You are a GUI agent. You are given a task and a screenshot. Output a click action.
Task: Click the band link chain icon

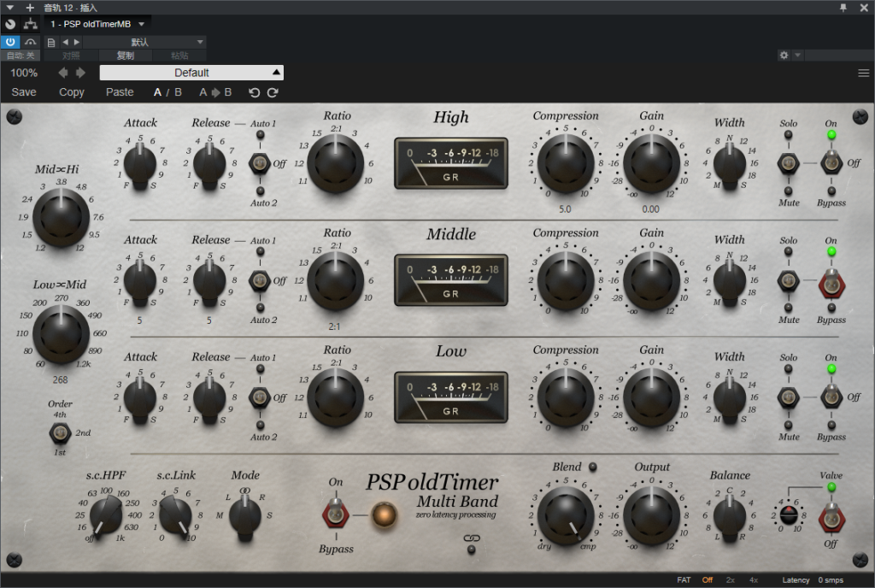(472, 538)
